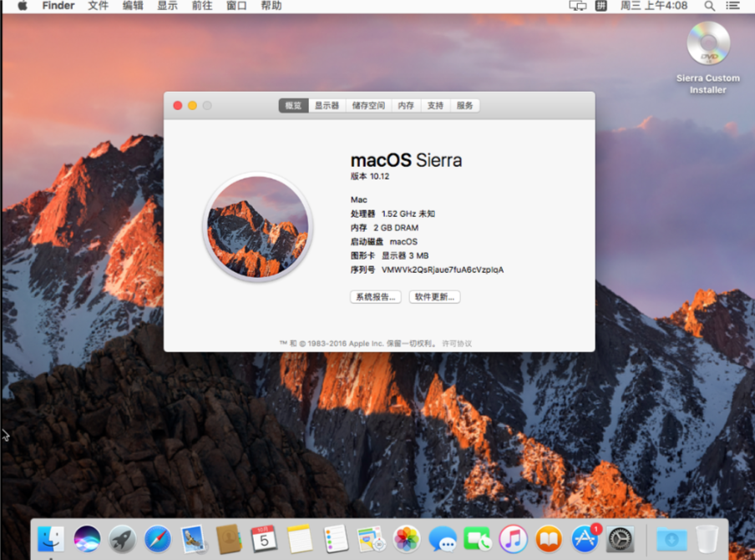Launch Safari compass icon
The width and height of the screenshot is (755, 560).
tap(158, 539)
